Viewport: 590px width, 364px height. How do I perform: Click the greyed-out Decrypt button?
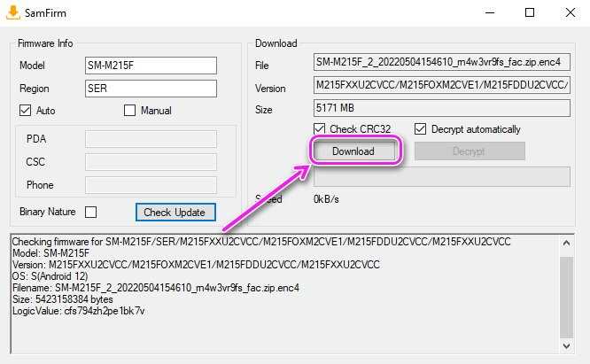point(470,151)
